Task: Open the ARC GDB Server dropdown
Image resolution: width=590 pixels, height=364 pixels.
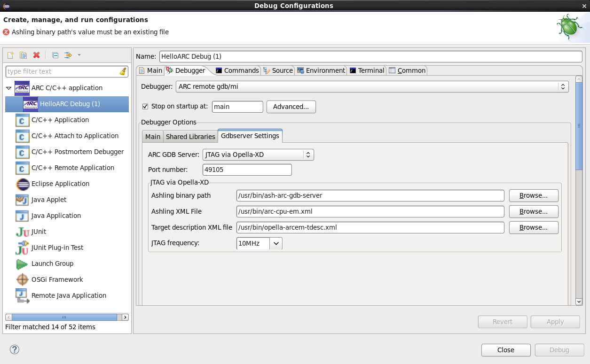Action: (x=258, y=155)
